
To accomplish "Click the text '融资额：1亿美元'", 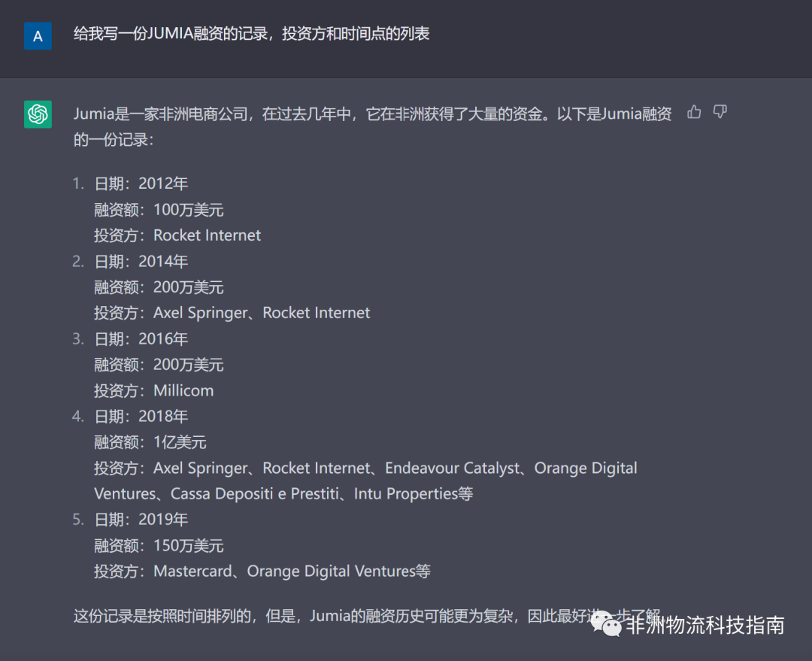I will tap(150, 442).
